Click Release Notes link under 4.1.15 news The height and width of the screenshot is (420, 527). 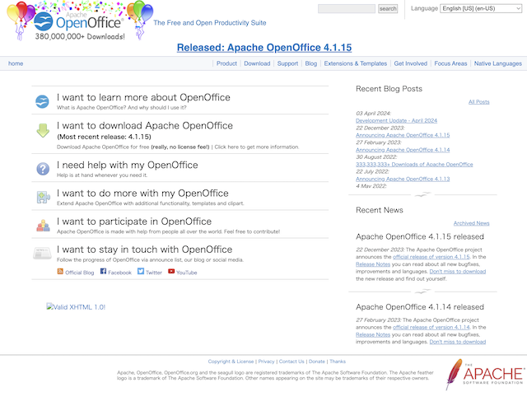click(x=373, y=264)
